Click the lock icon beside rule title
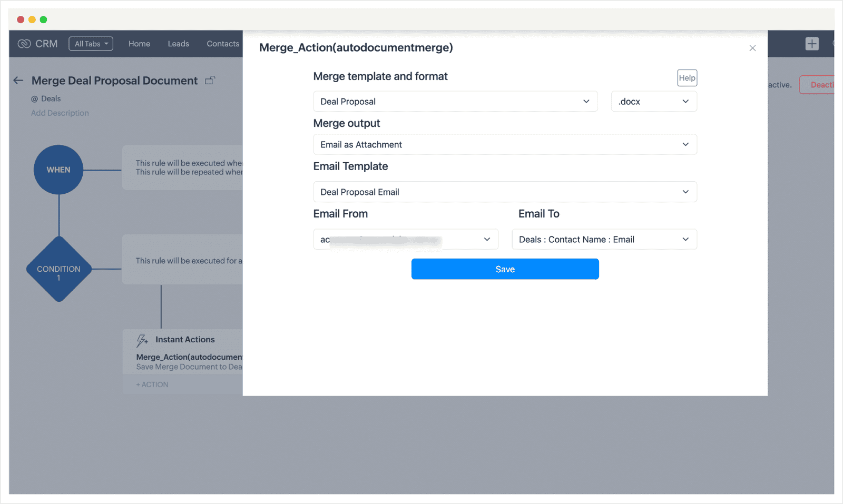843x504 pixels. (x=210, y=80)
